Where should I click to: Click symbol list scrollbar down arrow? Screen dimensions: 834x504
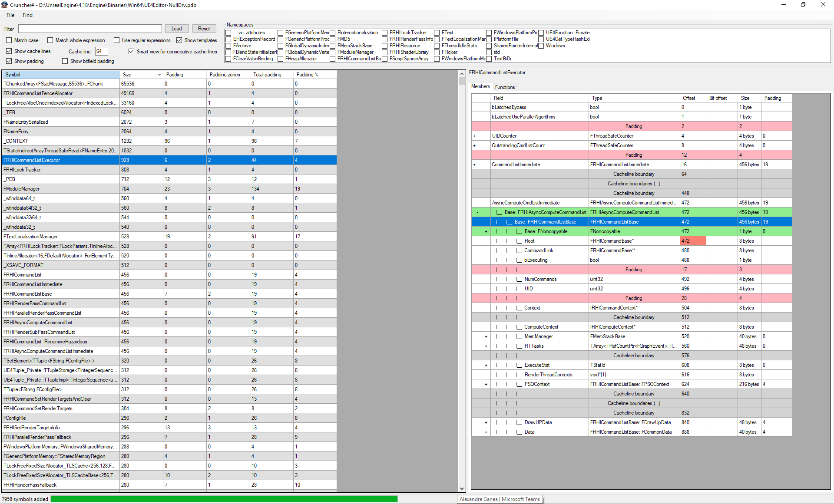pyautogui.click(x=462, y=489)
